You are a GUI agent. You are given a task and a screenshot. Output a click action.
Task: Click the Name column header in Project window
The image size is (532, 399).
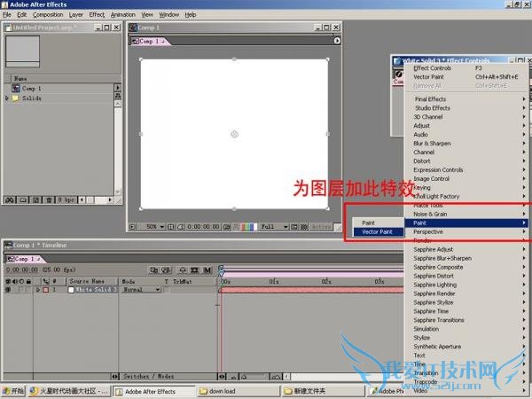[x=20, y=79]
